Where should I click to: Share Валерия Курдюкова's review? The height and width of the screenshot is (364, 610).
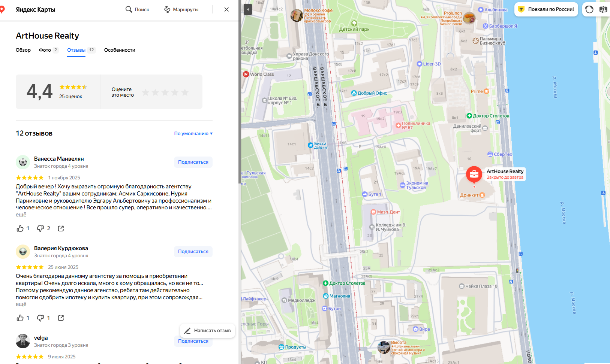(61, 318)
